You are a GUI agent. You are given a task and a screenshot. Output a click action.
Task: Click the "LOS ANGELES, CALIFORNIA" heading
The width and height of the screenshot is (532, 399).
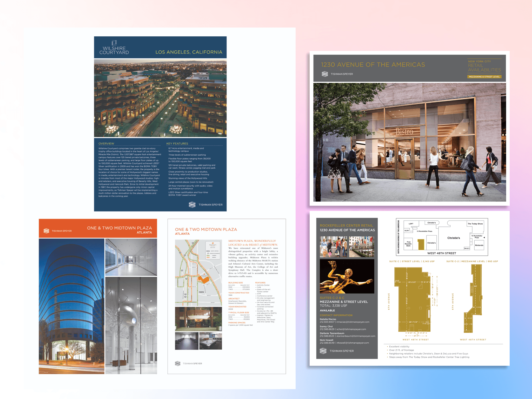tap(189, 52)
